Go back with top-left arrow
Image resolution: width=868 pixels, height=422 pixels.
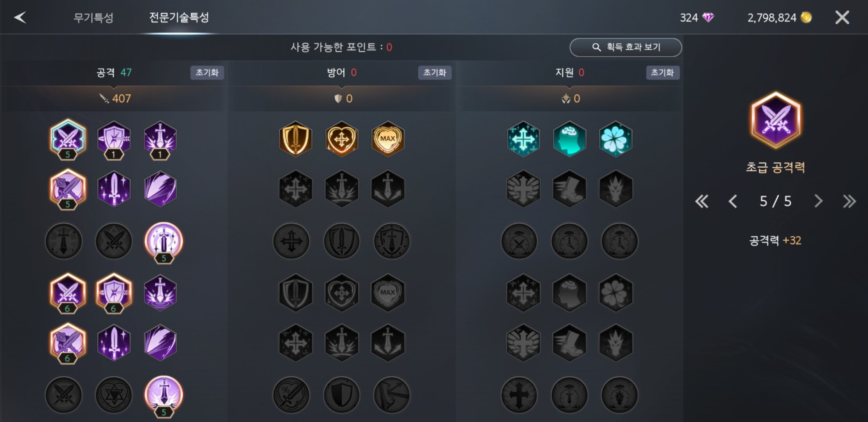click(x=20, y=17)
